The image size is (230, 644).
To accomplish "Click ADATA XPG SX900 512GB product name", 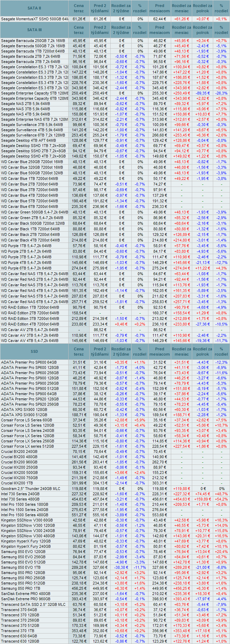I will coord(24,415).
